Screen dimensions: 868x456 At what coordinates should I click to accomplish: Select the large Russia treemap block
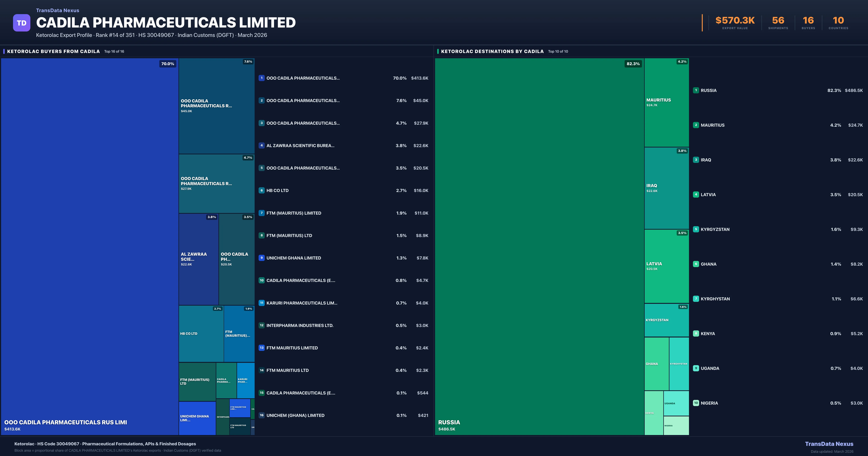(x=539, y=246)
